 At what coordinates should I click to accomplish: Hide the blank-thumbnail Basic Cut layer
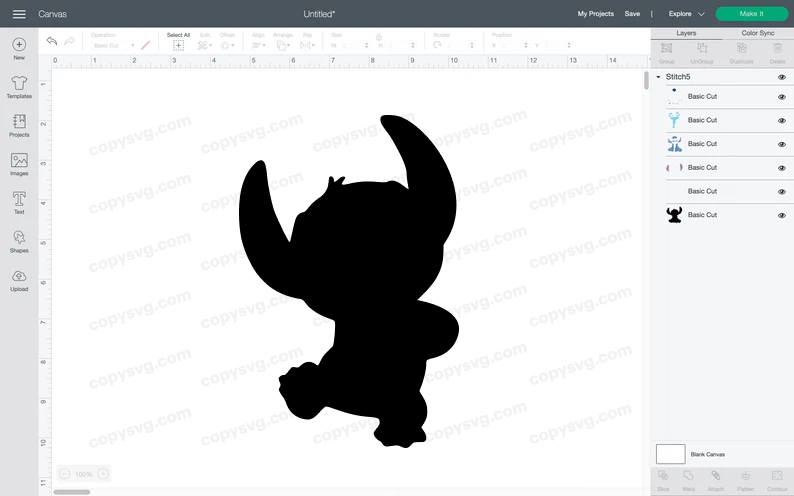point(782,191)
